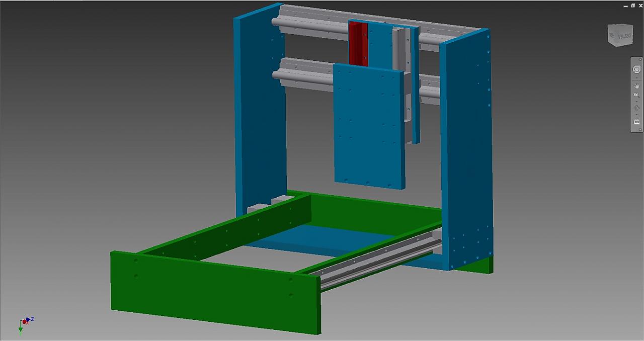644x341 pixels.
Task: Click the green Y axis arrow on the triad
Action: coord(21,330)
